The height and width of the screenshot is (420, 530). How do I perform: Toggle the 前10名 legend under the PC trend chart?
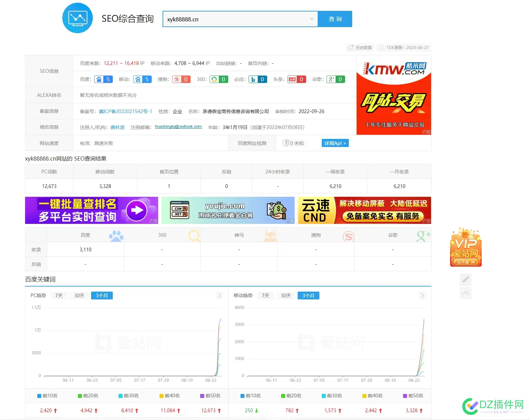(x=47, y=395)
